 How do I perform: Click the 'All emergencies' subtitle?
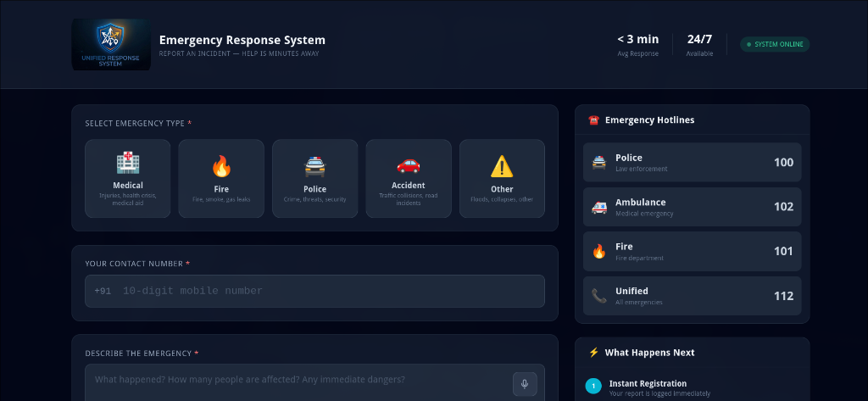tap(639, 303)
